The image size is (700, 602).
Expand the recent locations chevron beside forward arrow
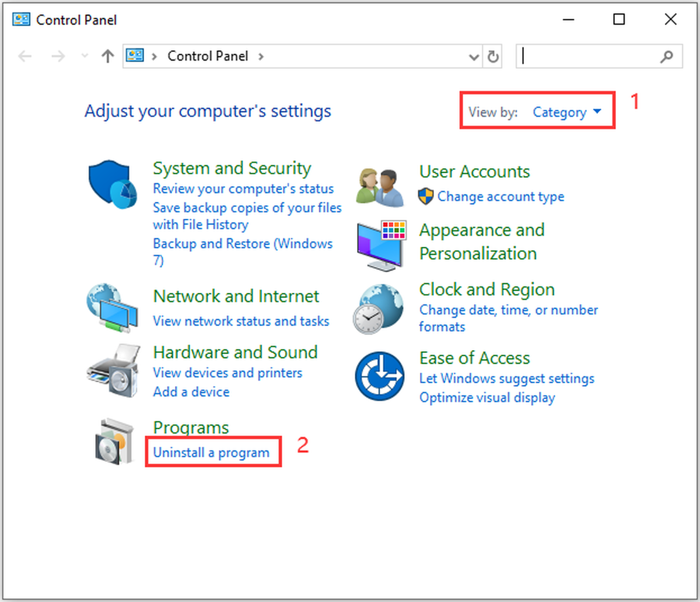[85, 56]
